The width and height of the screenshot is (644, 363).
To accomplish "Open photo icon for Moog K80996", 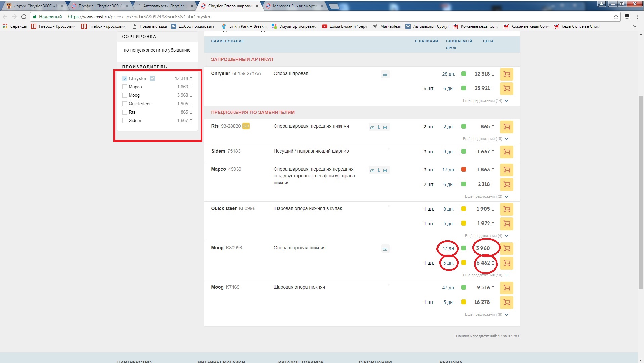I will click(x=385, y=249).
